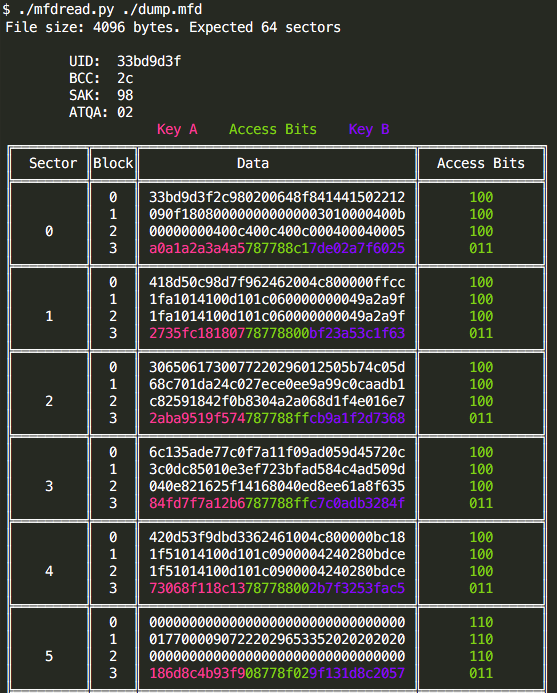Click data row starting 418d50c98d7f
This screenshot has height=693, width=557.
tap(277, 282)
